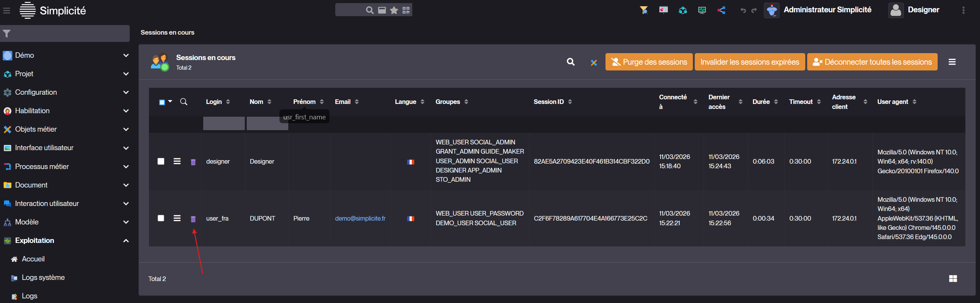The height and width of the screenshot is (303, 980).
Task: Click the column search magnifier icon
Action: (184, 102)
